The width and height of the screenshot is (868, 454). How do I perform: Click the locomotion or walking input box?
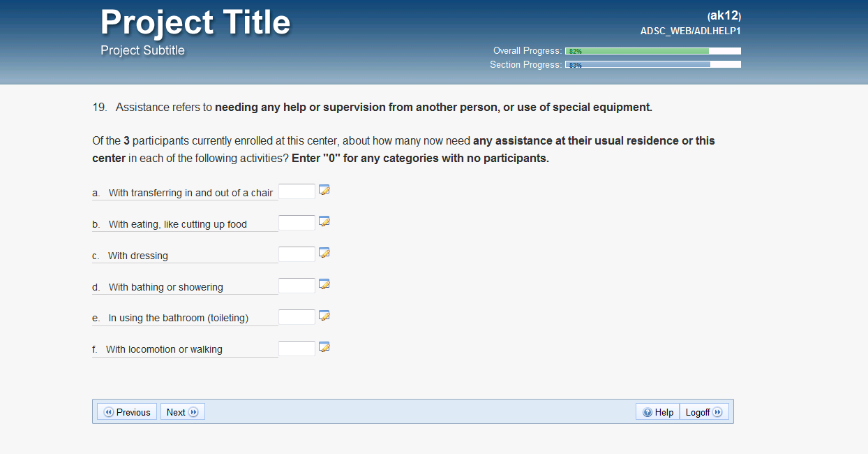click(x=297, y=349)
